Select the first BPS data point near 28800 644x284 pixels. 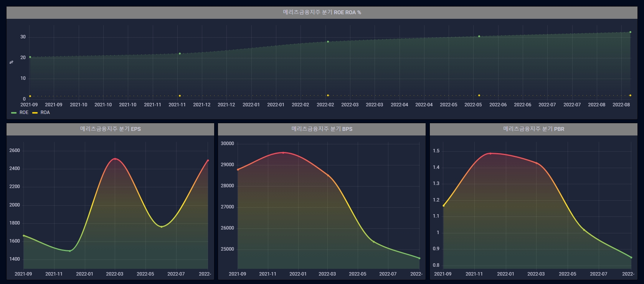(x=238, y=170)
